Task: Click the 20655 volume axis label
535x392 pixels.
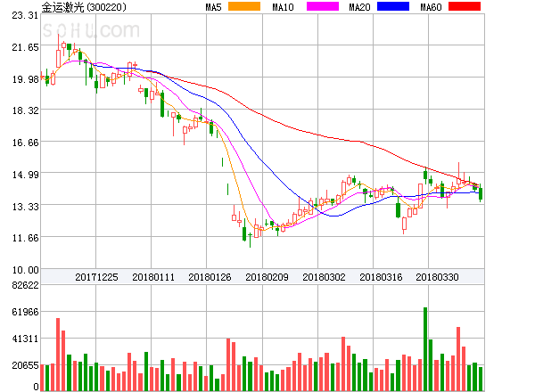Action: [x=25, y=365]
